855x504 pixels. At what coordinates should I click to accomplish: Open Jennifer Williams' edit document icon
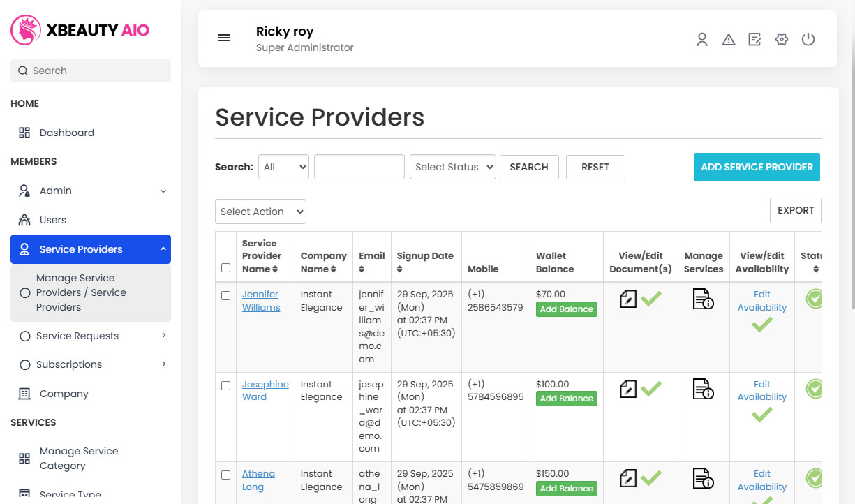pyautogui.click(x=628, y=299)
